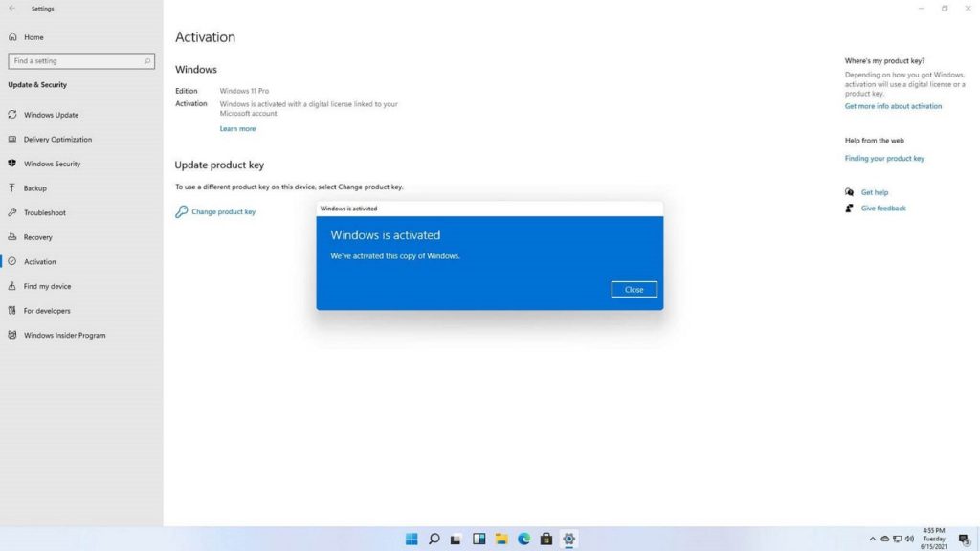Click Get more info about activation
The width and height of the screenshot is (980, 551).
click(893, 106)
